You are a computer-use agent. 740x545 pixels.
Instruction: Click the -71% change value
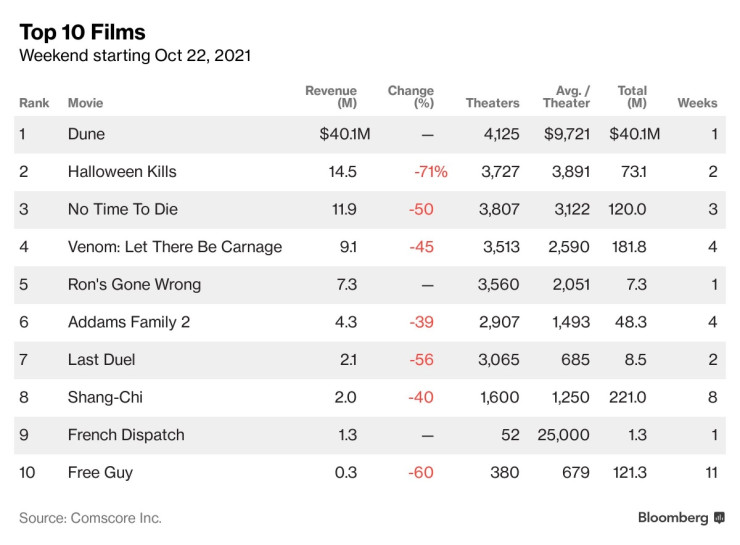(430, 172)
